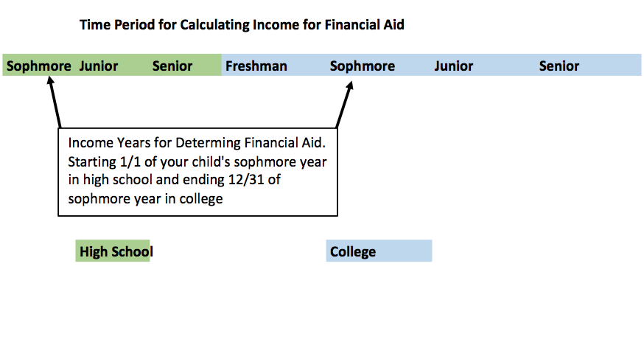Click the line 'Starting 1/1 of your child's sophmore year'
Screen dimensions: 644x342
pos(197,161)
